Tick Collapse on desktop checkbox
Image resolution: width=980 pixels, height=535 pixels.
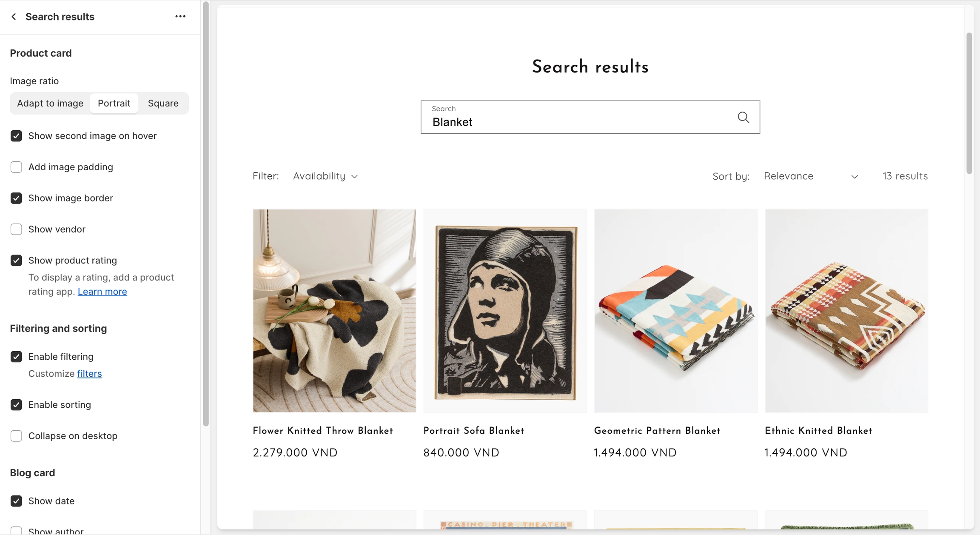(x=16, y=436)
